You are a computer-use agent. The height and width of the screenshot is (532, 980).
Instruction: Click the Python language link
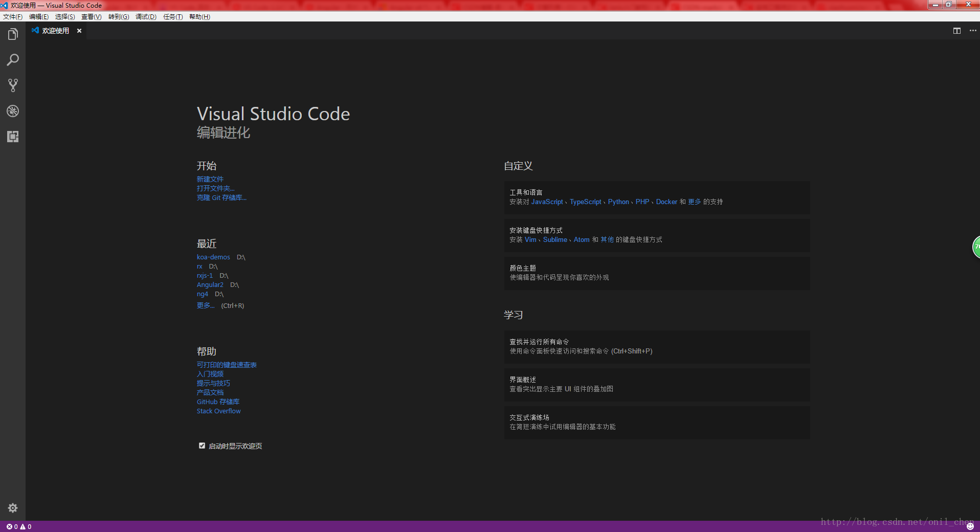click(x=618, y=202)
